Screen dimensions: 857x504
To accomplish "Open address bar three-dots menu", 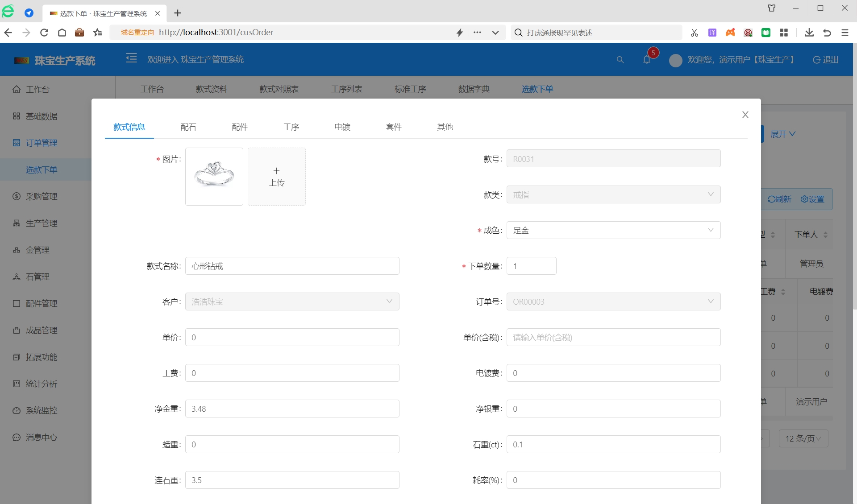I will tap(477, 33).
